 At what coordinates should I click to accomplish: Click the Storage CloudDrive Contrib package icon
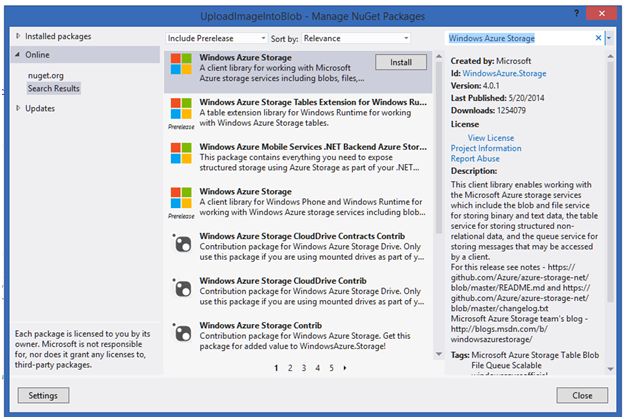click(x=182, y=288)
